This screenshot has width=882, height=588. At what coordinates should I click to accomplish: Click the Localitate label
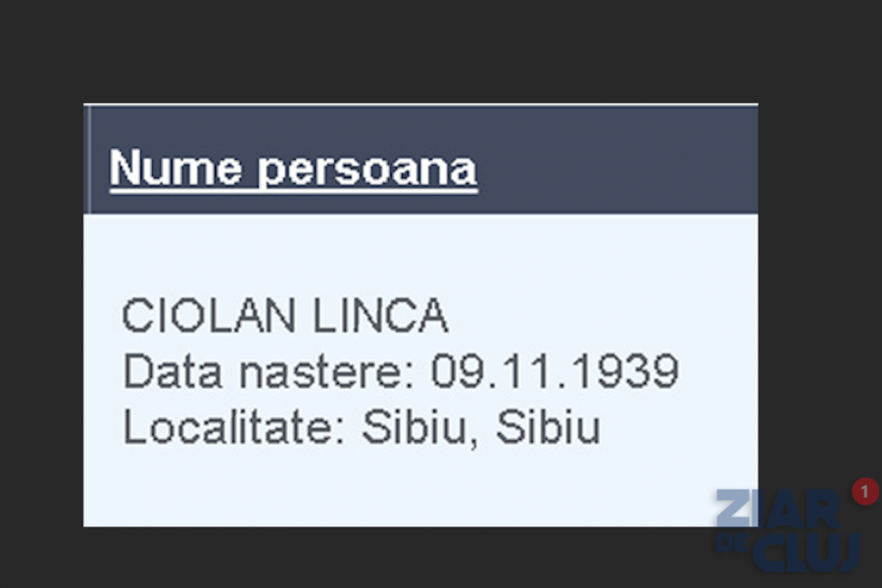click(233, 427)
